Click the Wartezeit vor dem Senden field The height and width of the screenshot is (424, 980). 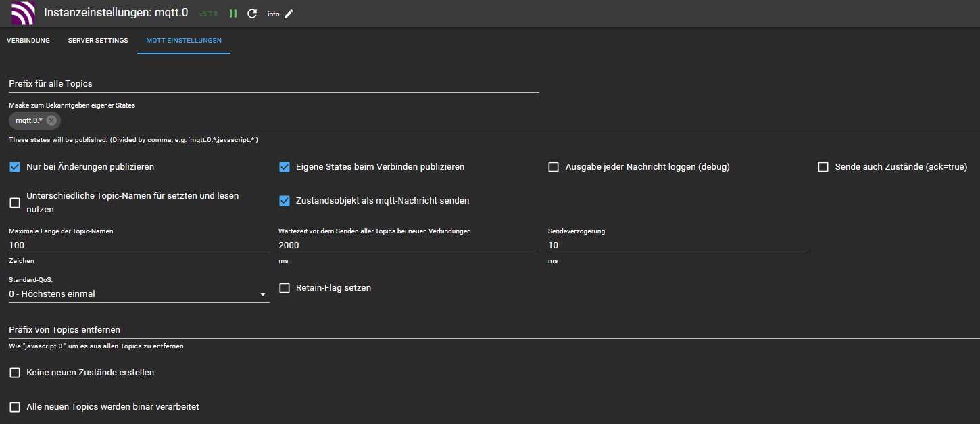click(x=409, y=245)
